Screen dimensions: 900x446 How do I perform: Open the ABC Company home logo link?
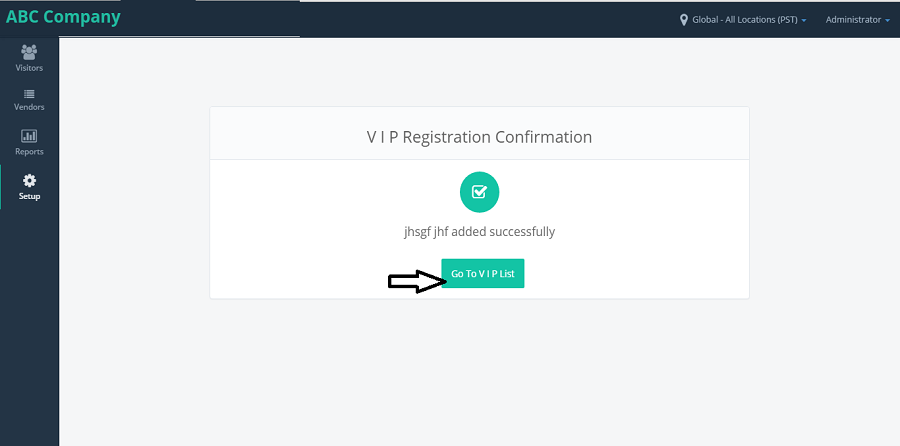coord(63,17)
